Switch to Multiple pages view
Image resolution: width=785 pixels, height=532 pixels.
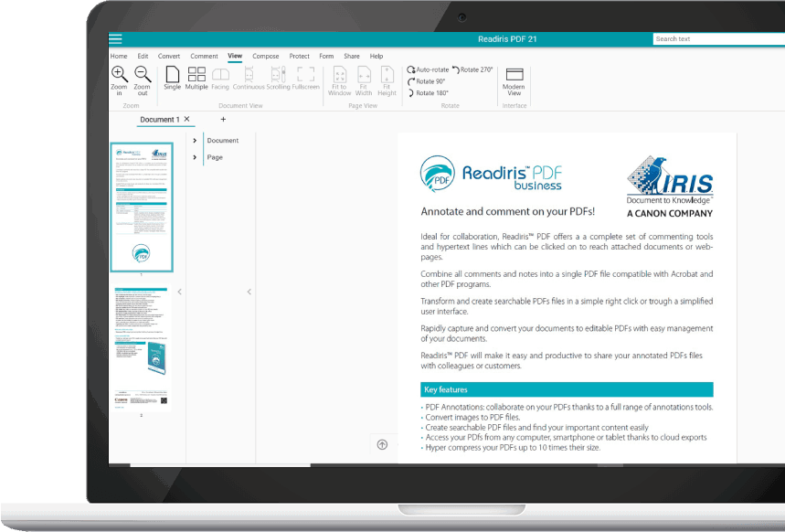click(x=196, y=76)
